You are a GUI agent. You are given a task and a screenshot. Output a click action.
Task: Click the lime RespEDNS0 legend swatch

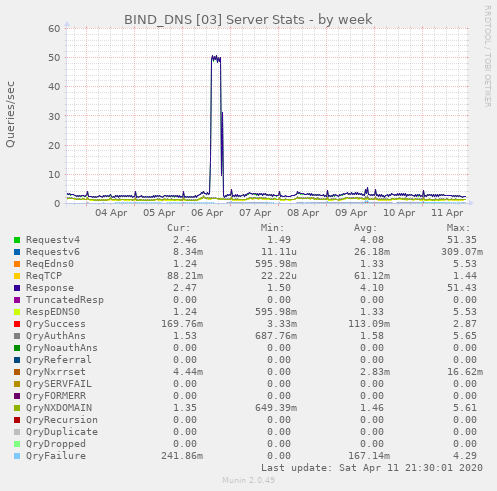click(x=17, y=312)
